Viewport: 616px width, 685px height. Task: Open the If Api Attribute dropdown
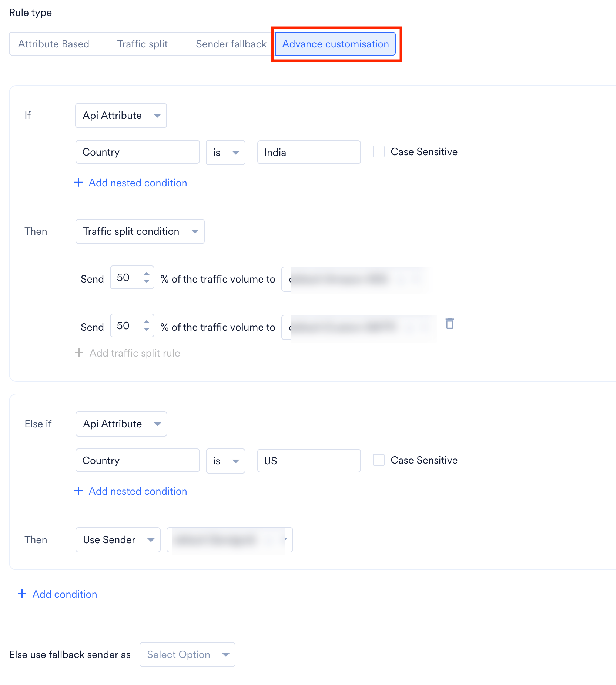[x=121, y=116]
